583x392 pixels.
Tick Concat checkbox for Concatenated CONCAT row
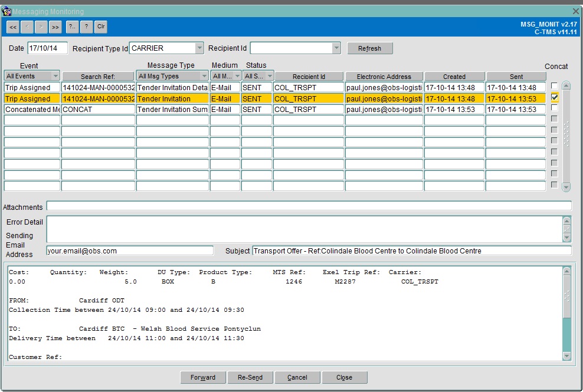(x=554, y=108)
